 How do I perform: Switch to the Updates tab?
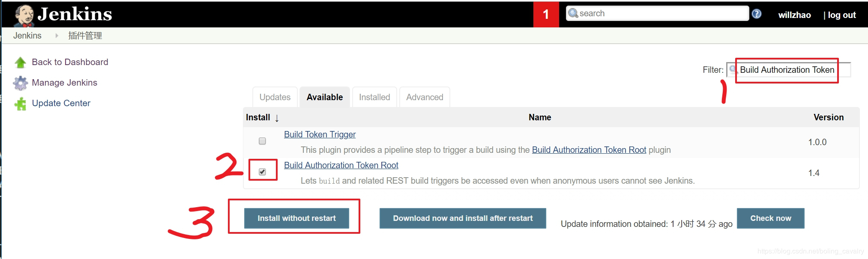coord(275,97)
